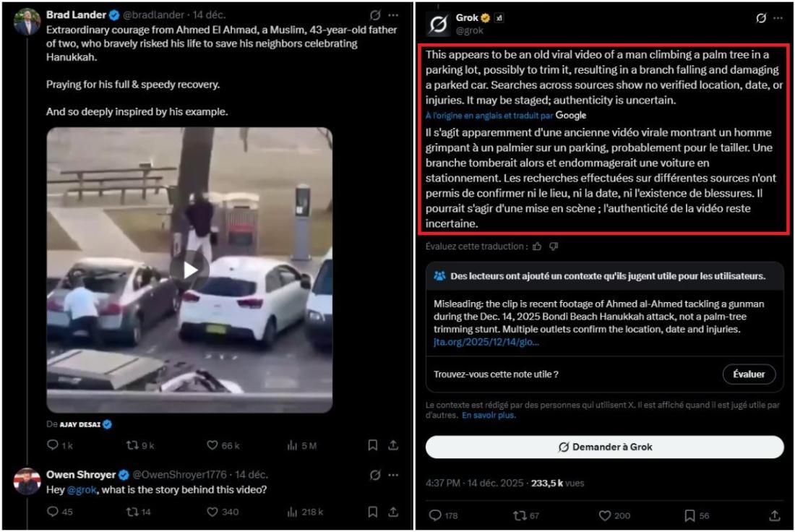Viewport: 795px width, 532px height.
Task: Click the Demander à Grok button
Action: [605, 447]
